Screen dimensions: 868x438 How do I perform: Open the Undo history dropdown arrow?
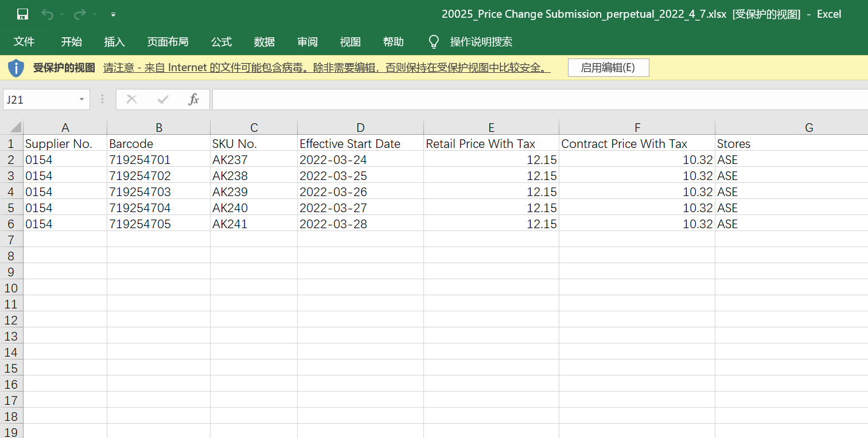(x=62, y=14)
